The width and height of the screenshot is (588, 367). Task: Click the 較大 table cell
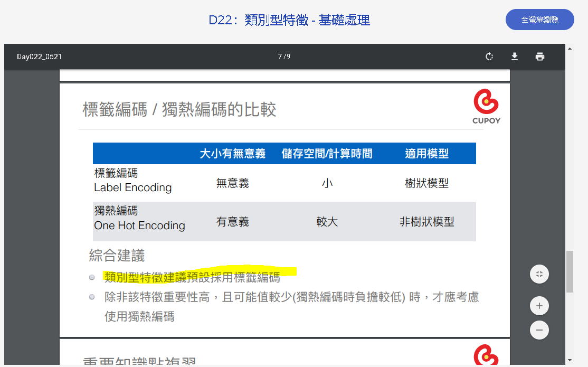pyautogui.click(x=327, y=222)
